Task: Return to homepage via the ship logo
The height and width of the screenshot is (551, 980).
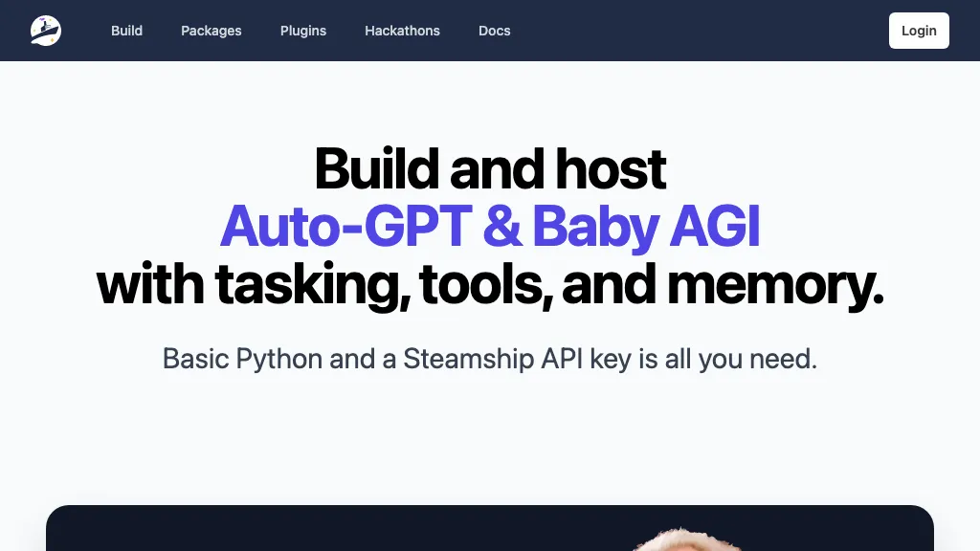Action: click(45, 30)
